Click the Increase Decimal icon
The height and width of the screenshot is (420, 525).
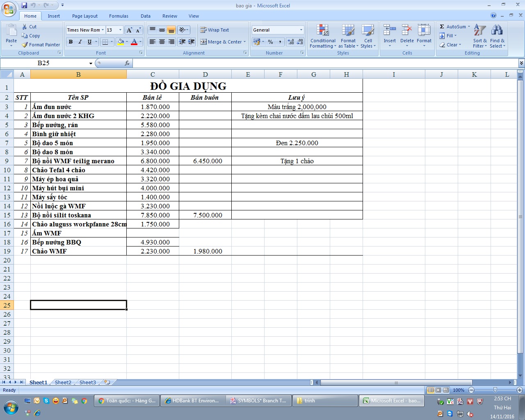pos(291,42)
